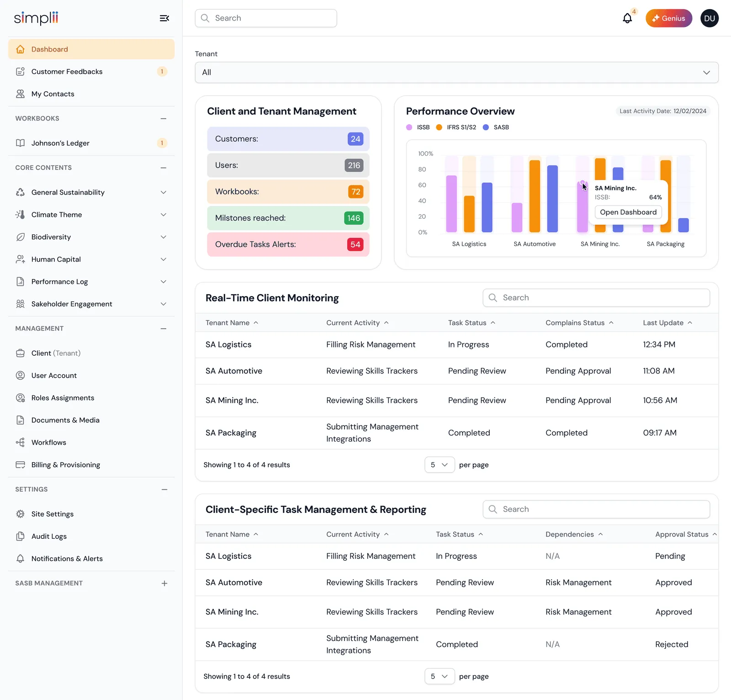The image size is (731, 700).
Task: Open the DU user avatar menu
Action: click(x=709, y=18)
